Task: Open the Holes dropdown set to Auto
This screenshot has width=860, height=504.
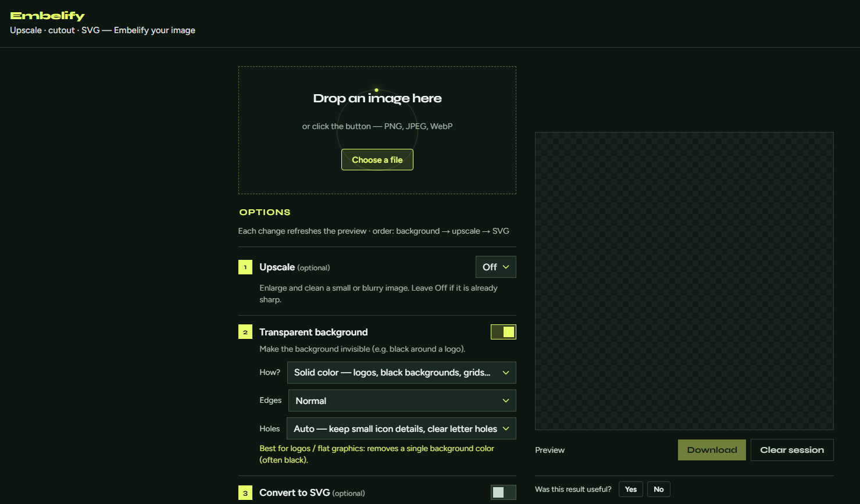Action: pos(401,428)
